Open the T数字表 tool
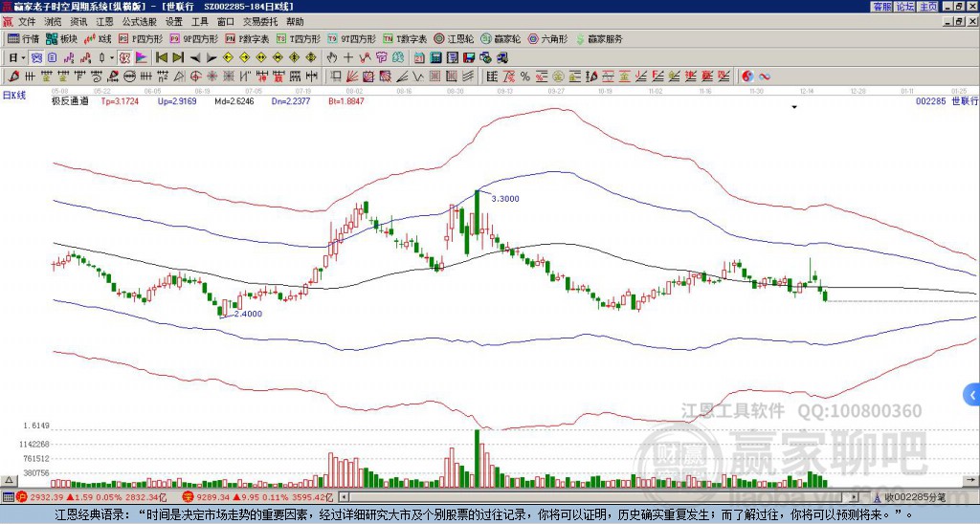The height and width of the screenshot is (524, 980). point(405,38)
